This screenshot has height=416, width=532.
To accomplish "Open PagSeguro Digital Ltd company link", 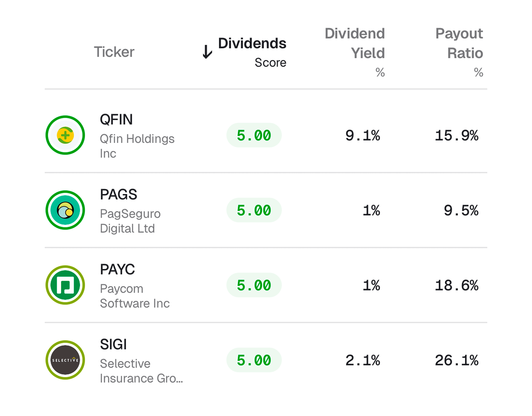I will tap(130, 221).
